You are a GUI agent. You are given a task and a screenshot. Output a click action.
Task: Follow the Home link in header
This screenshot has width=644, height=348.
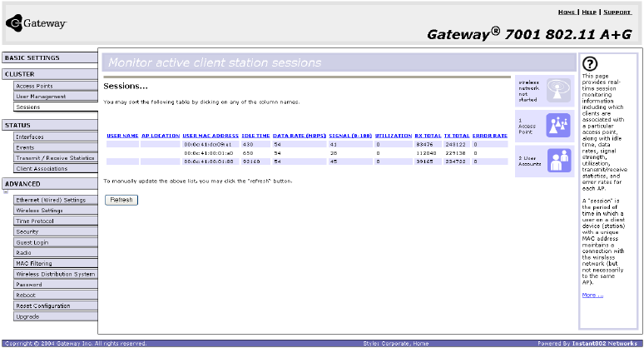567,12
